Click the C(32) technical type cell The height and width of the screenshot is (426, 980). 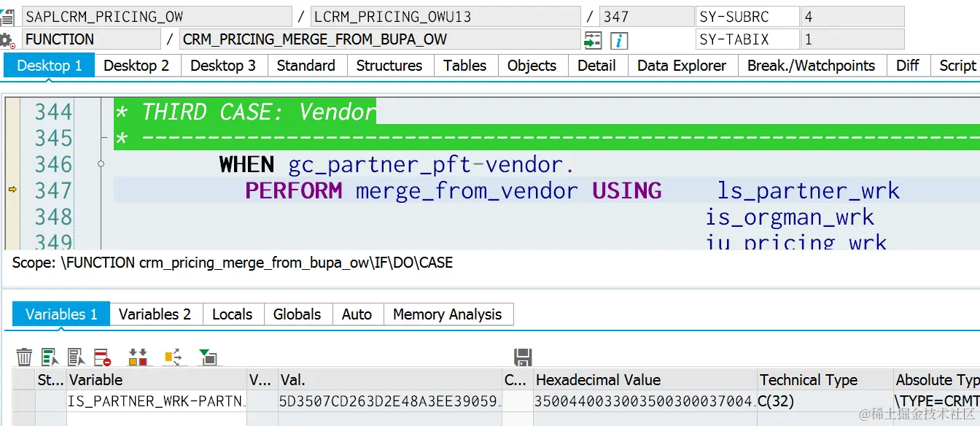pos(826,401)
